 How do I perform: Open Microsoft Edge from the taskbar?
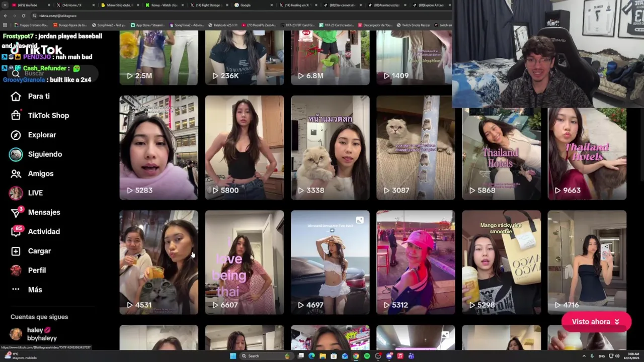tap(311, 356)
